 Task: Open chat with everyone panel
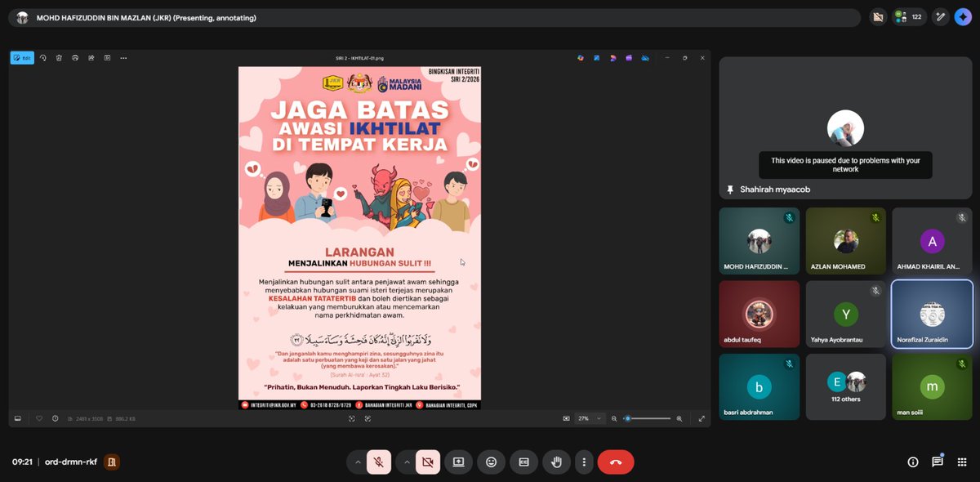coord(938,462)
